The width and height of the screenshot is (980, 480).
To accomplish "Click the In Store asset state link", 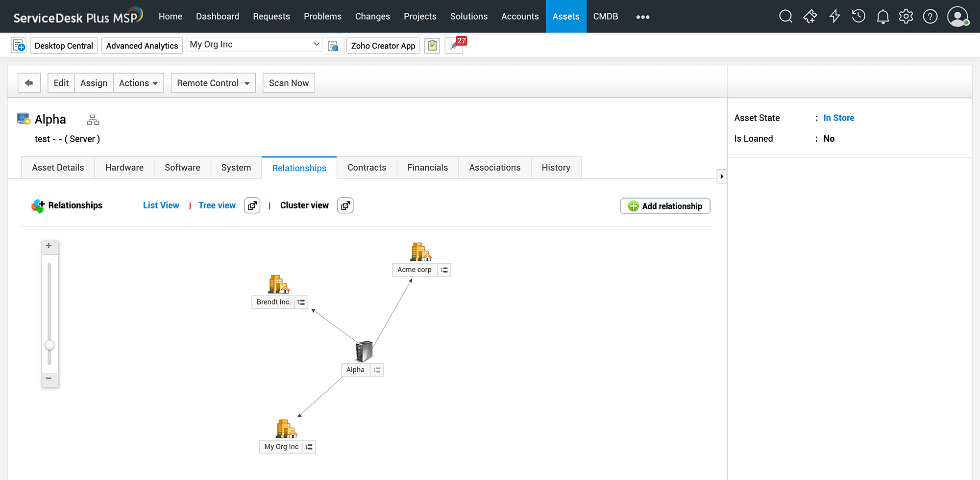I will [x=838, y=118].
